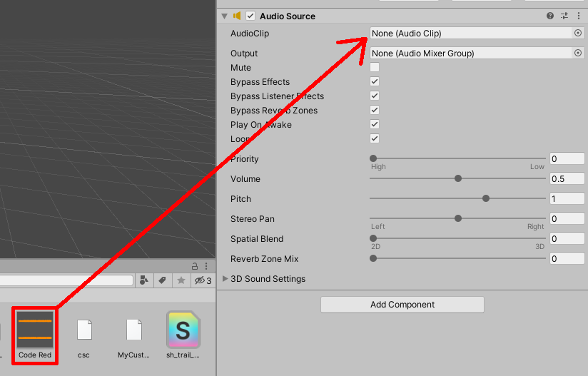Collapse the Audio Source component foldout arrow
The image size is (588, 376).
coord(224,16)
